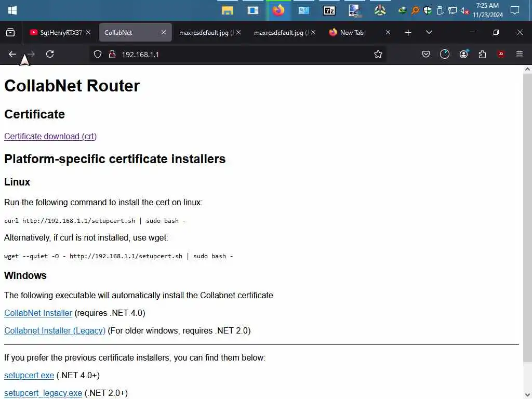
Task: Minimize the Firefox window
Action: [x=472, y=32]
